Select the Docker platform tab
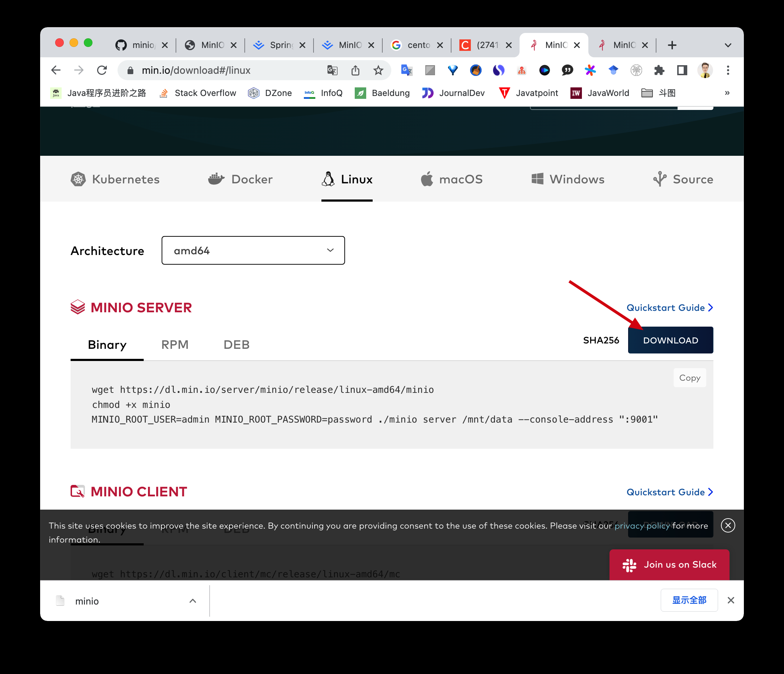Image resolution: width=784 pixels, height=674 pixels. 241,179
